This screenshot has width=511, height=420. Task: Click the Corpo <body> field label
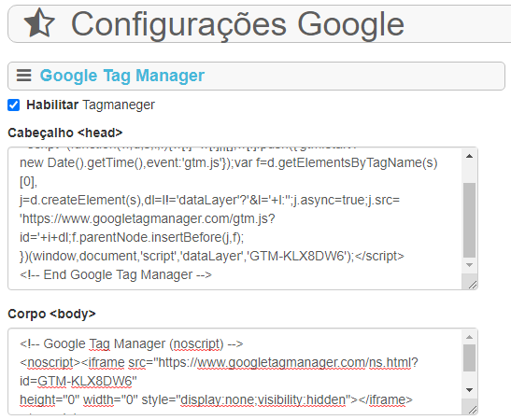[51, 314]
